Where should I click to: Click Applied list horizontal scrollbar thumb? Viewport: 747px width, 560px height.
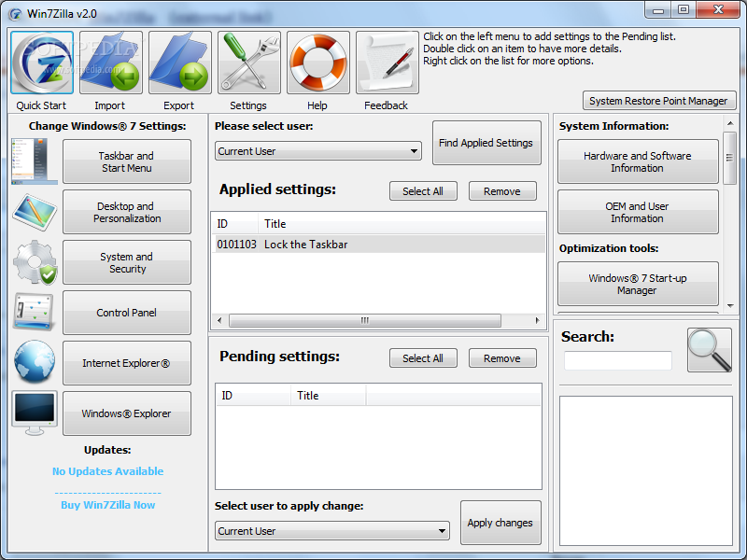[x=365, y=320]
